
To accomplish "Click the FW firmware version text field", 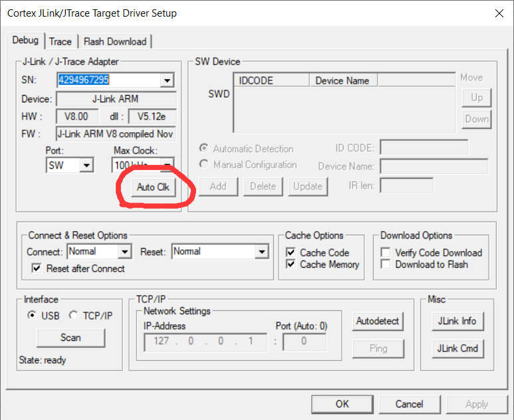I will 116,134.
